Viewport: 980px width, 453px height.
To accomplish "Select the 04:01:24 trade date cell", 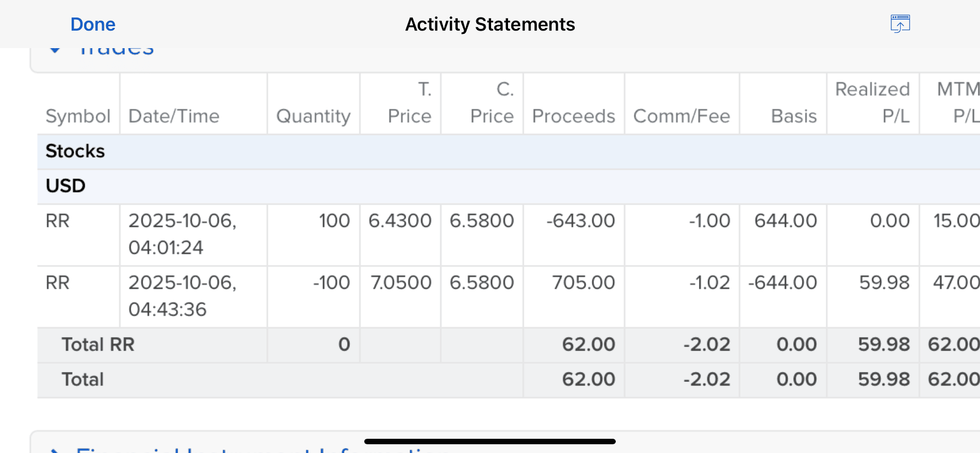I will pos(183,234).
